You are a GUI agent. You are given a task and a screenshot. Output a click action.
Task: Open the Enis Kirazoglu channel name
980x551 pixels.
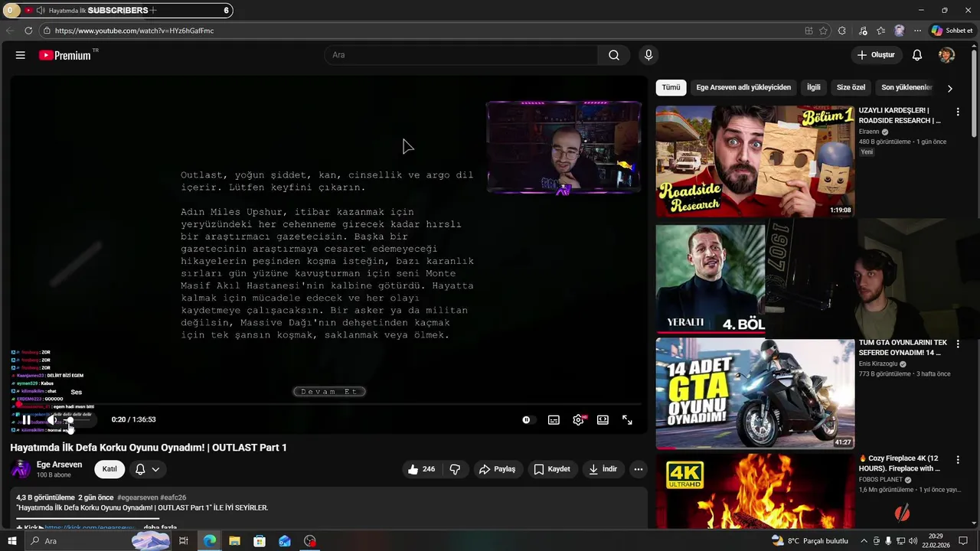878,364
